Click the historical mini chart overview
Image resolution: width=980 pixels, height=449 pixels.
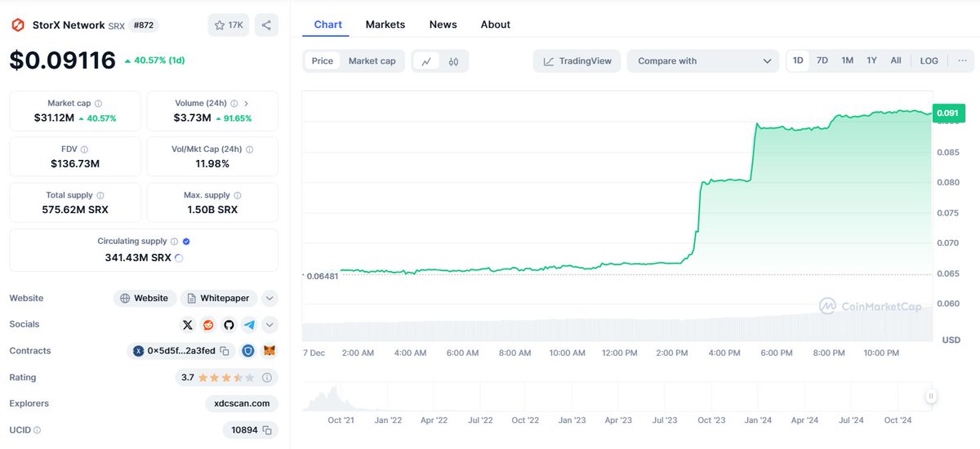click(x=617, y=397)
